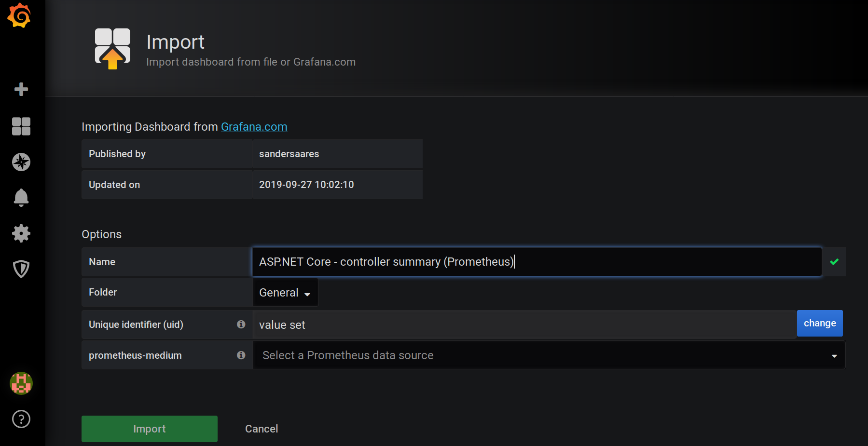Image resolution: width=868 pixels, height=446 pixels.
Task: Click the 'Import dashboard from file or Grafana.com' subtitle
Action: pos(251,62)
